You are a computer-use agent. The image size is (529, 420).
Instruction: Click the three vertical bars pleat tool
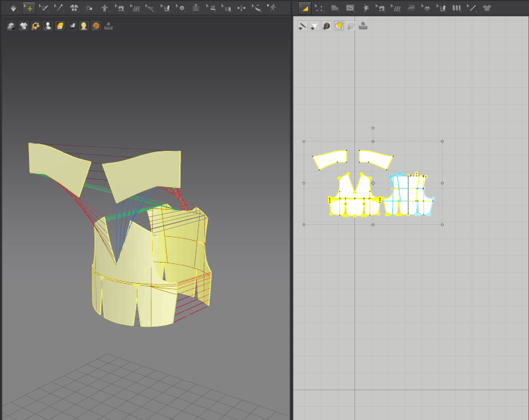(x=456, y=8)
